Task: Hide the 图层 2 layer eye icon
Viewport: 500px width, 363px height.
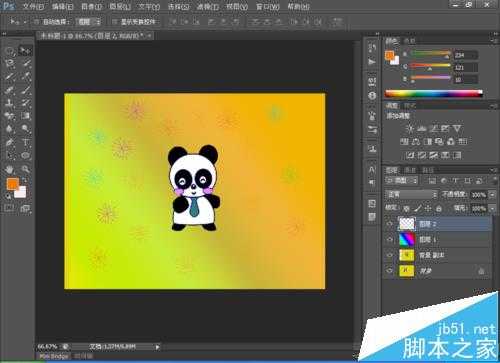Action: pos(389,224)
